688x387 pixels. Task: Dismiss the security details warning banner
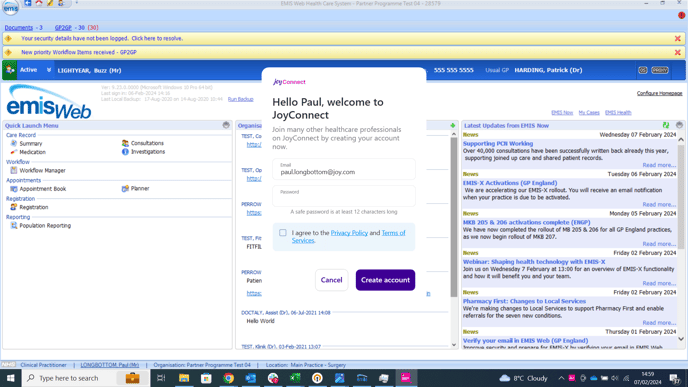click(x=677, y=39)
